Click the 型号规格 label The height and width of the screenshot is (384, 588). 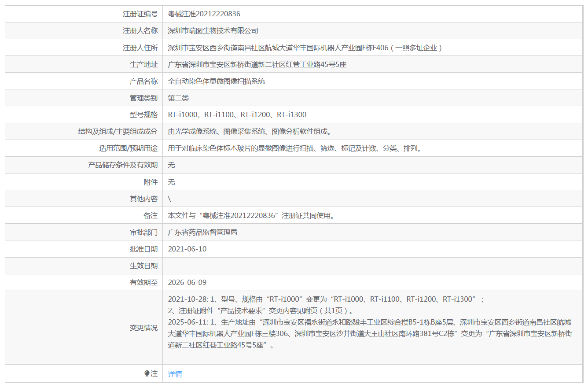[143, 114]
